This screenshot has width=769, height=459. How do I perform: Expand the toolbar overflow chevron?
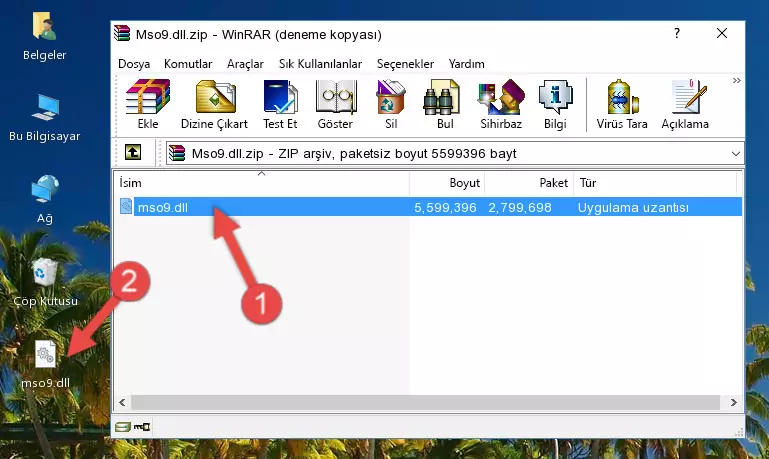click(x=736, y=80)
